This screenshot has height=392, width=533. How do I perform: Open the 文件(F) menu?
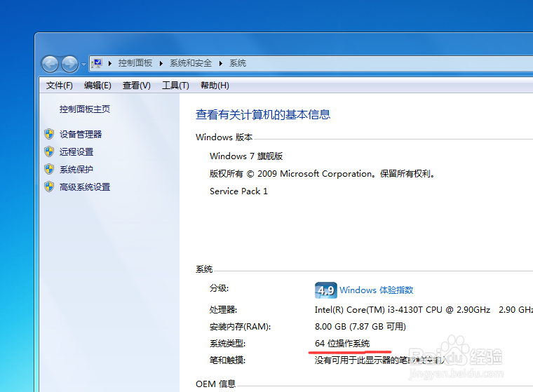tap(59, 86)
